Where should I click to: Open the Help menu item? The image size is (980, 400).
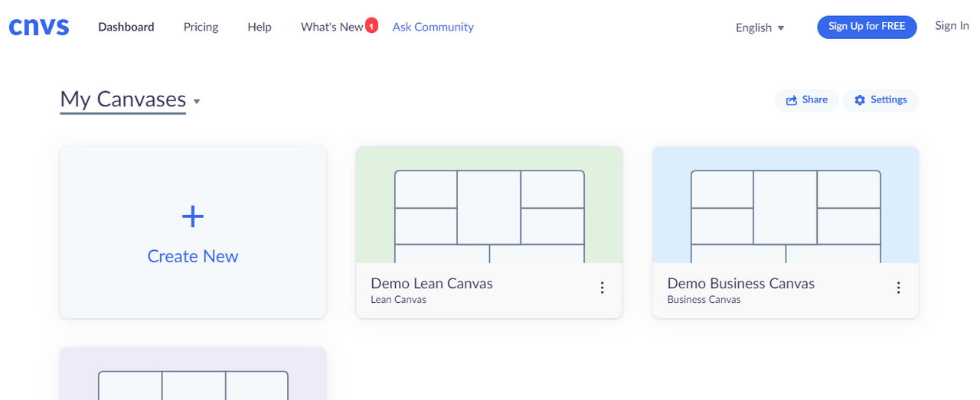(260, 27)
